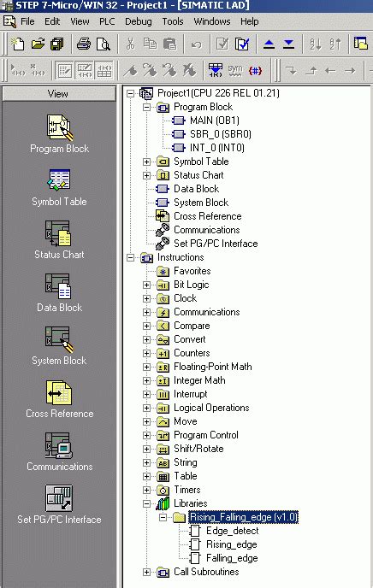Click the Sort Descending toolbar icon
Viewport: 373px width, 588px height.
335,44
